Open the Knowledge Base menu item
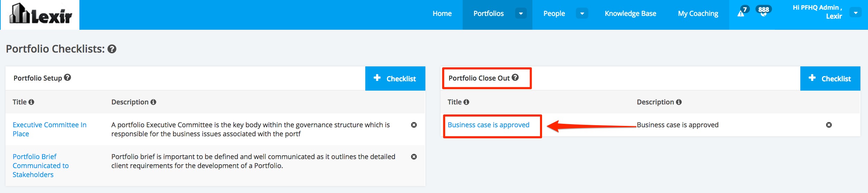This screenshot has width=868, height=193. tap(630, 13)
